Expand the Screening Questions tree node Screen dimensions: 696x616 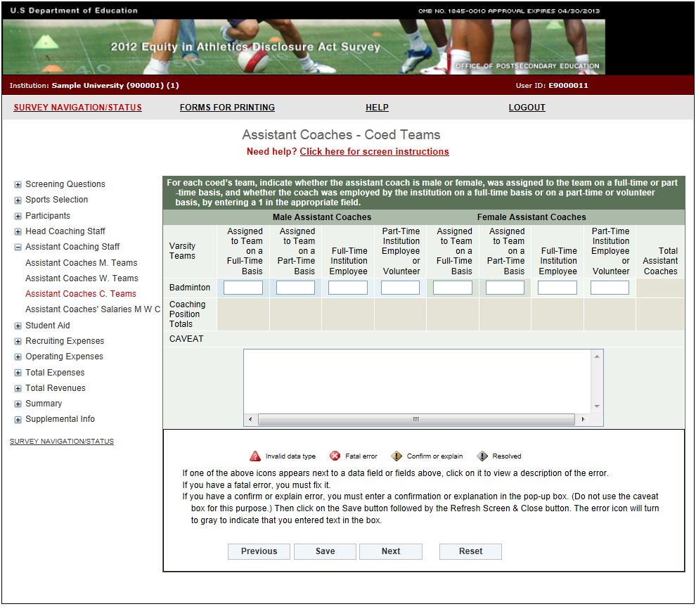18,184
